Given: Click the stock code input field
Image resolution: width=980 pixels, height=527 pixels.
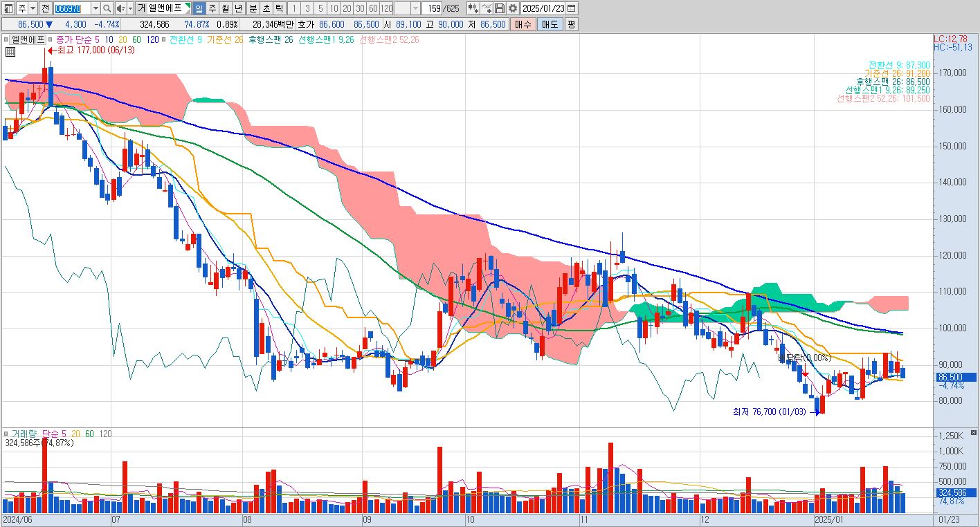Looking at the screenshot, I should point(72,8).
